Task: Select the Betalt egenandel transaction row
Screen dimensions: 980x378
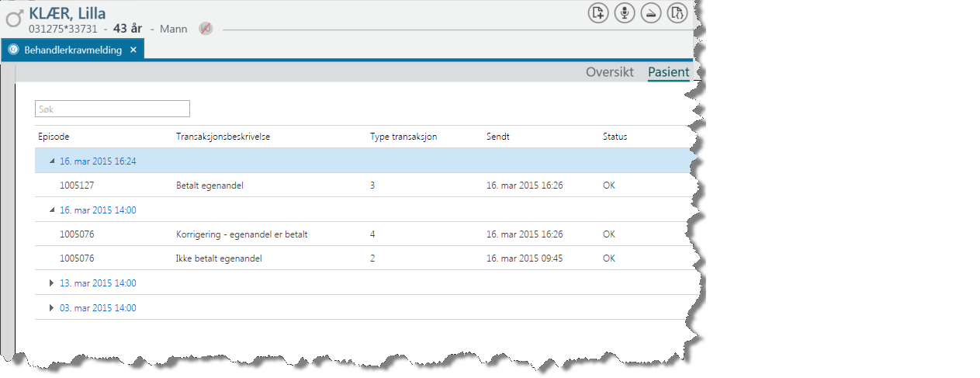Action: (210, 186)
